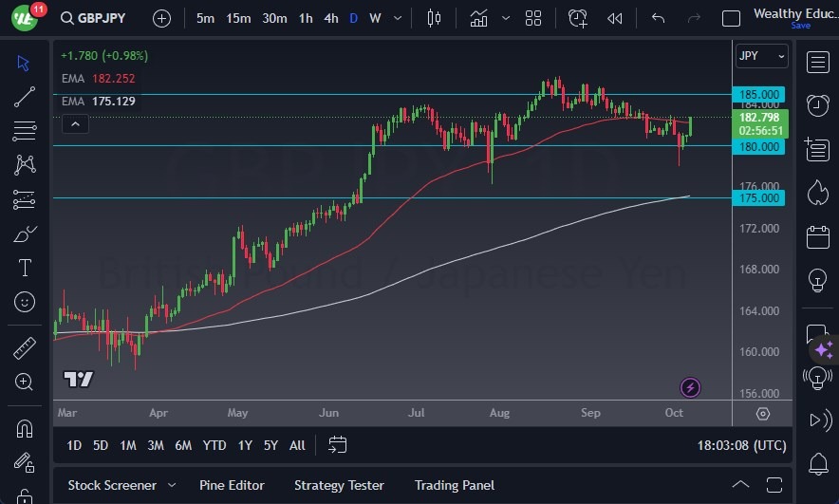Click the zoom in magnifier tool
The width and height of the screenshot is (839, 504).
[25, 383]
